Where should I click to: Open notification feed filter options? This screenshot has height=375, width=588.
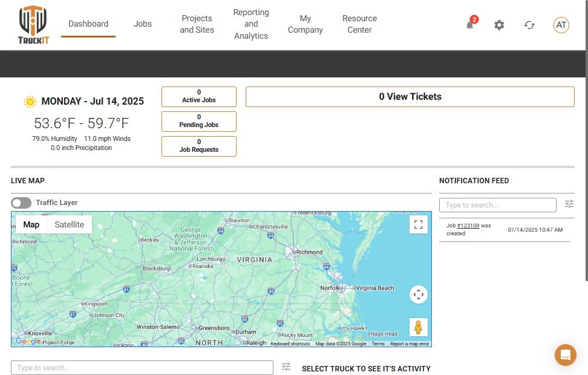click(x=569, y=204)
